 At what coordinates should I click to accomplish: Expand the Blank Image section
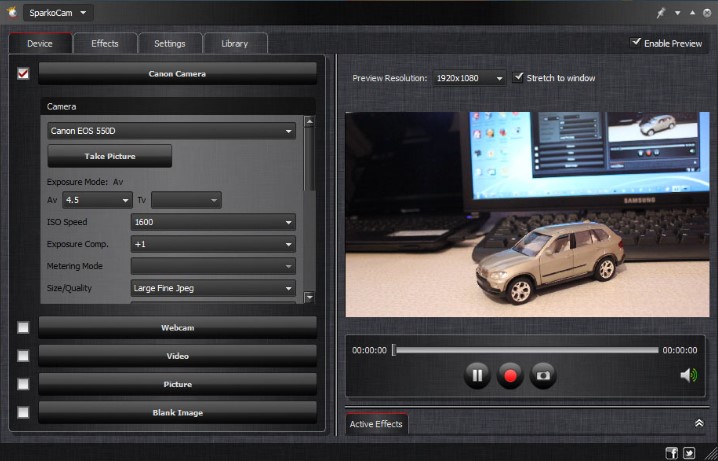click(178, 412)
